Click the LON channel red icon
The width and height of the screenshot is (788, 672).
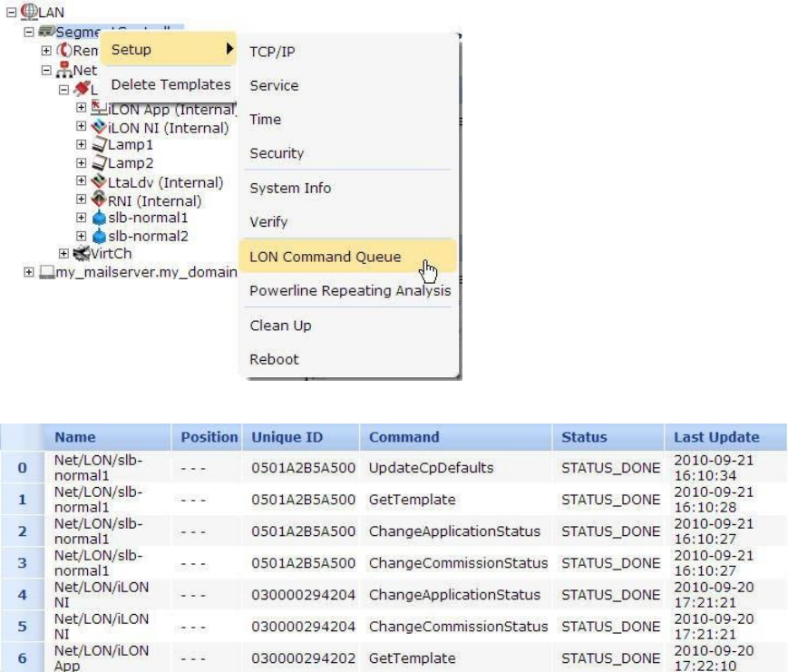pos(82,89)
